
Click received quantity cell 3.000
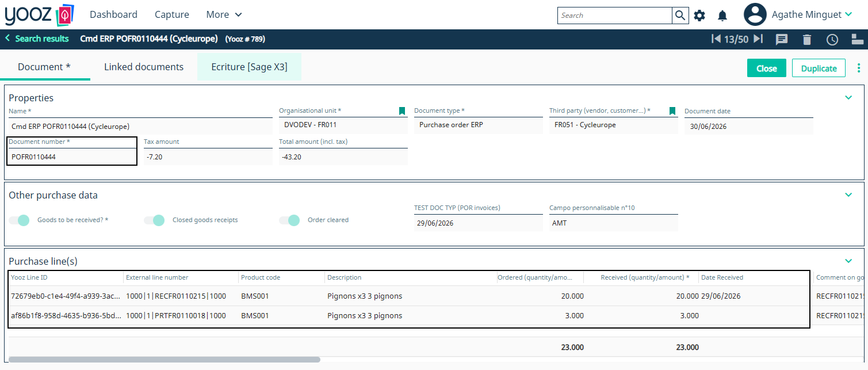(x=641, y=315)
